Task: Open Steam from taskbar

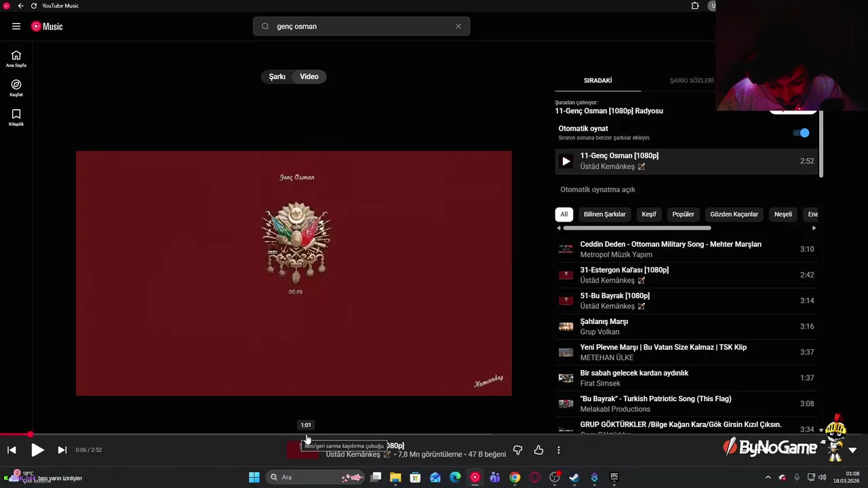Action: [x=574, y=477]
